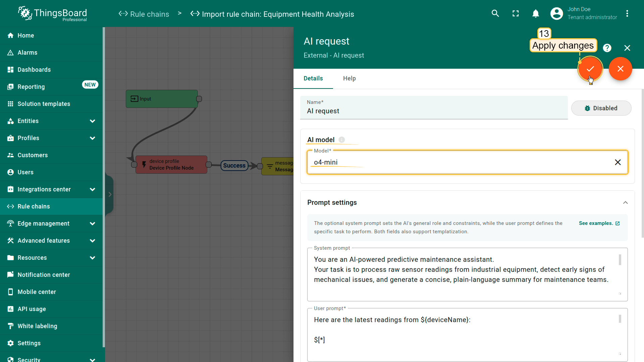Click the Reporting icon
This screenshot has height=362, width=644.
tap(10, 87)
